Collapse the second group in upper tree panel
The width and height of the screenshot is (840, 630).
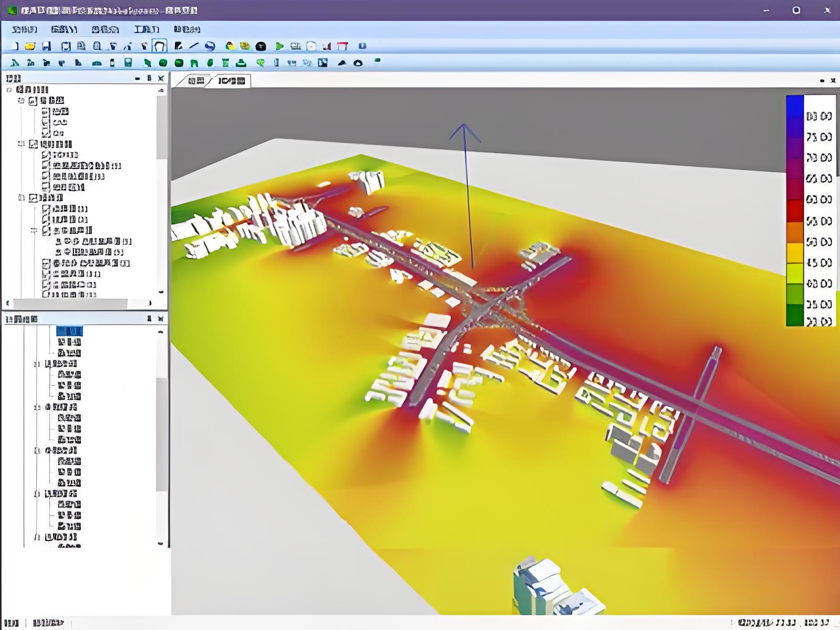tap(21, 144)
